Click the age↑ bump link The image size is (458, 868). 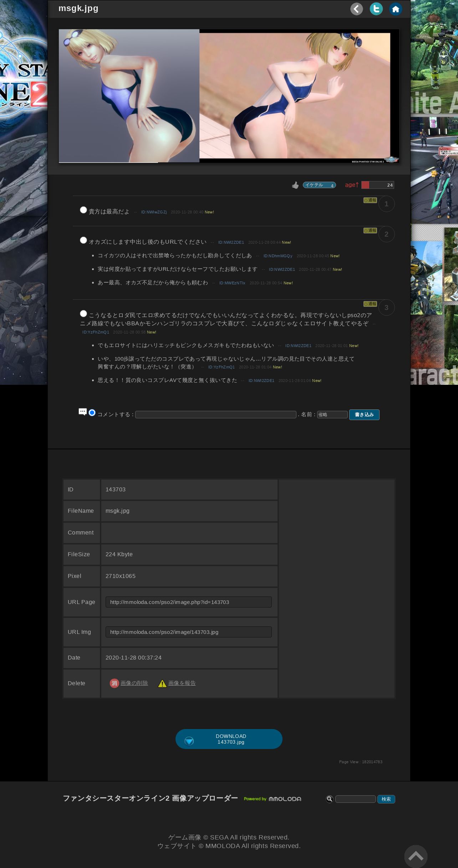coord(352,185)
